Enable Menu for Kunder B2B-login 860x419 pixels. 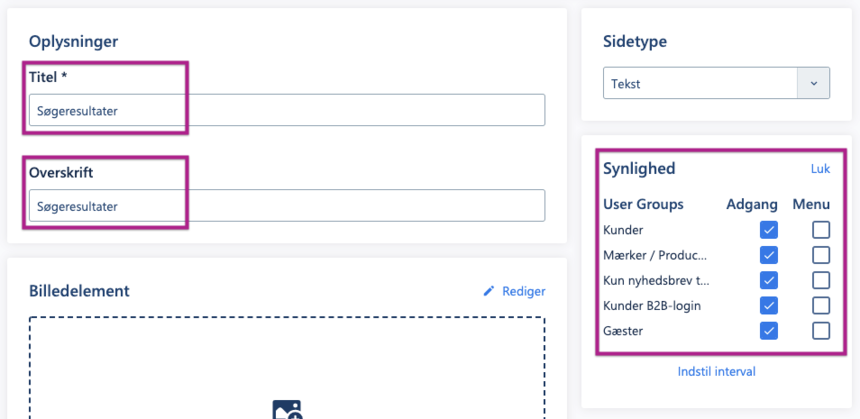coord(821,305)
